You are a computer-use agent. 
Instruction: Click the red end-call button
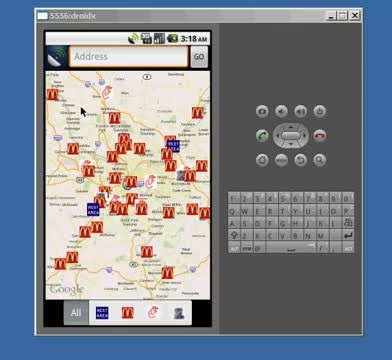[x=320, y=136]
